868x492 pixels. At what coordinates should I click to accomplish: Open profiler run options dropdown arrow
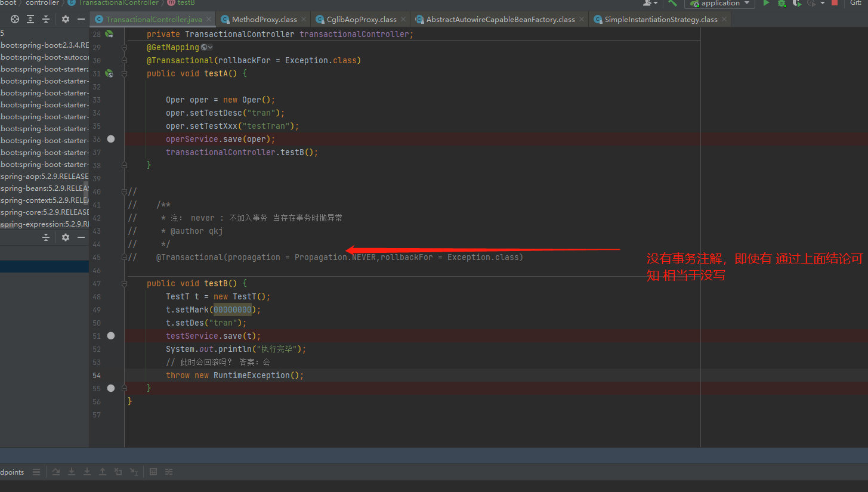pos(823,4)
